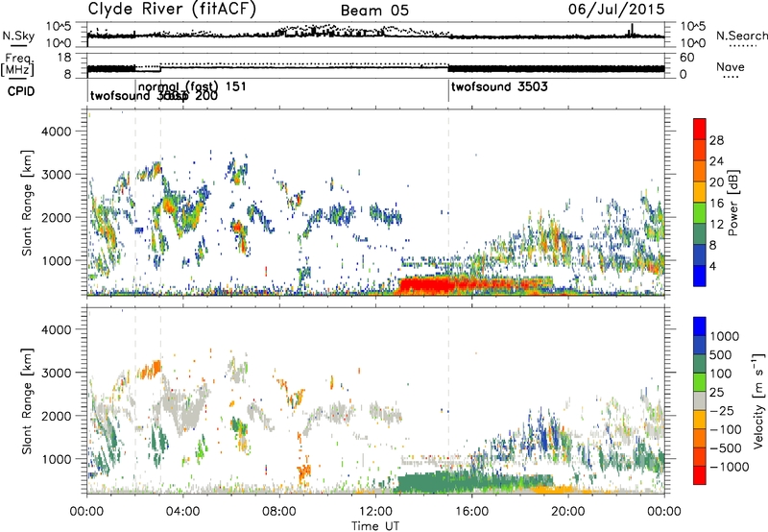
Task: Select the "twofsound 3503" label after 15:00
Action: point(499,87)
